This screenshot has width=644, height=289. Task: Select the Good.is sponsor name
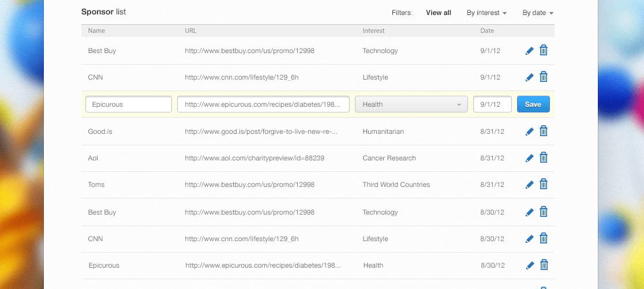(x=100, y=132)
